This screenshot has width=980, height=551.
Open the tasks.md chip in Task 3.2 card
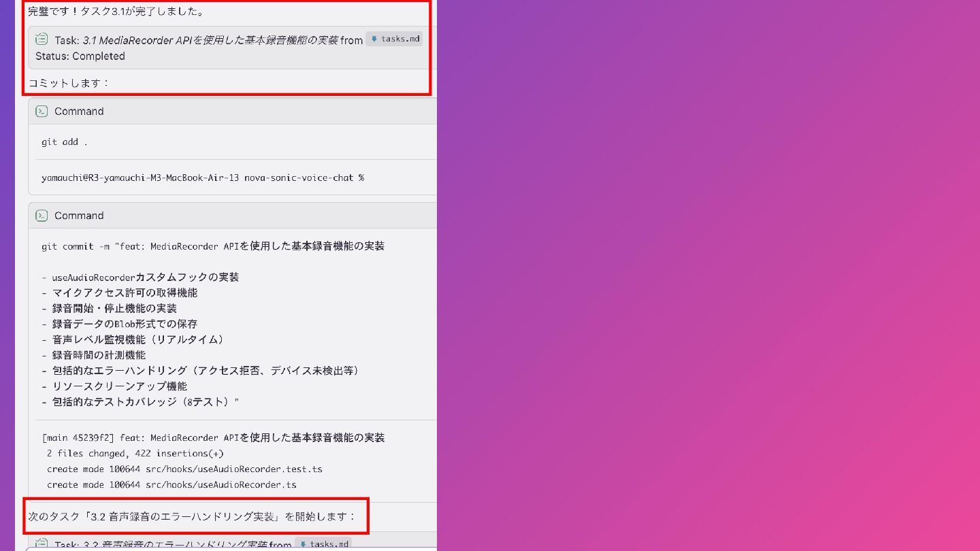(323, 544)
